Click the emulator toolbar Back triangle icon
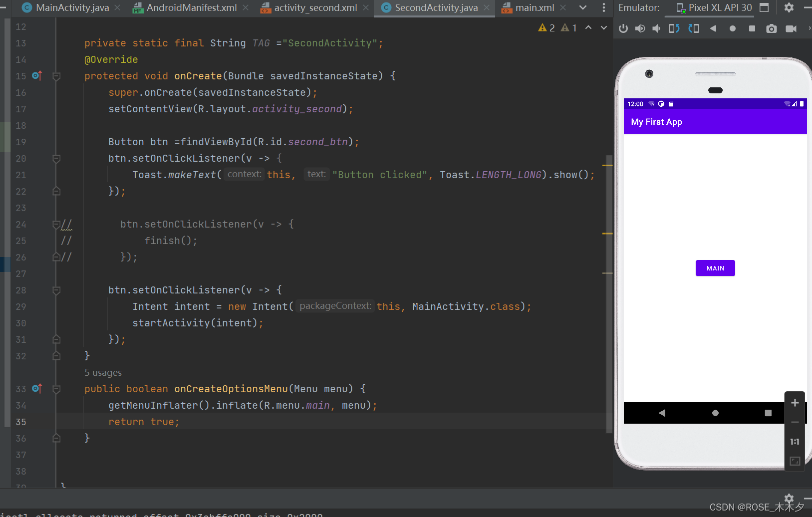Screen dimensions: 812x517 pos(713,28)
